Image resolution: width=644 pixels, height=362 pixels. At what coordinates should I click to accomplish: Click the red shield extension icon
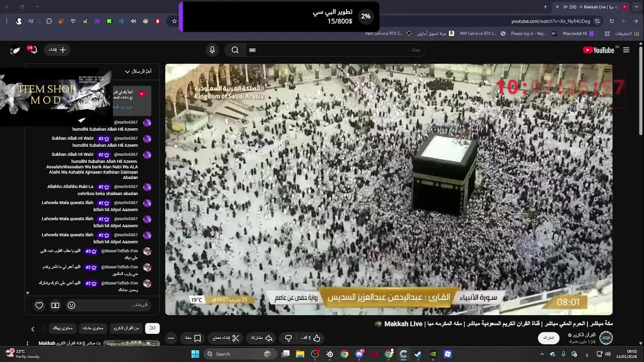tap(157, 21)
